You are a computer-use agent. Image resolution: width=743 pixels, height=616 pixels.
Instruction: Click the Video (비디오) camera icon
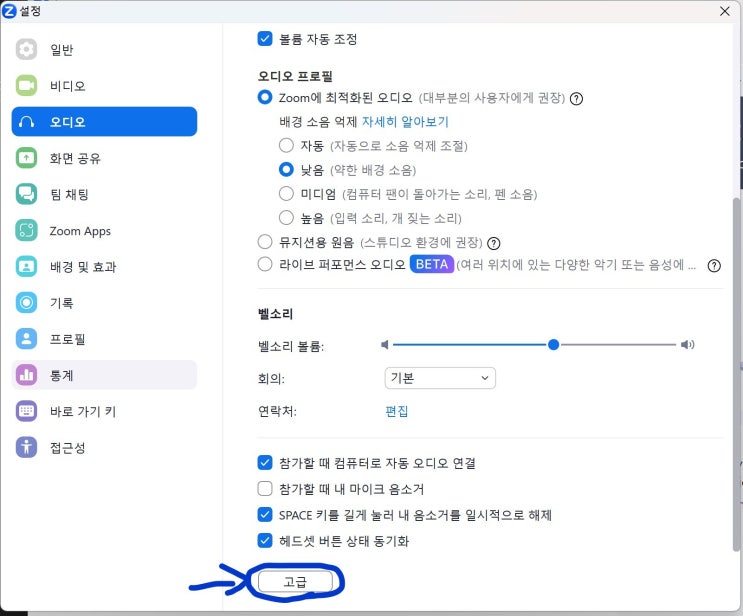pyautogui.click(x=26, y=86)
